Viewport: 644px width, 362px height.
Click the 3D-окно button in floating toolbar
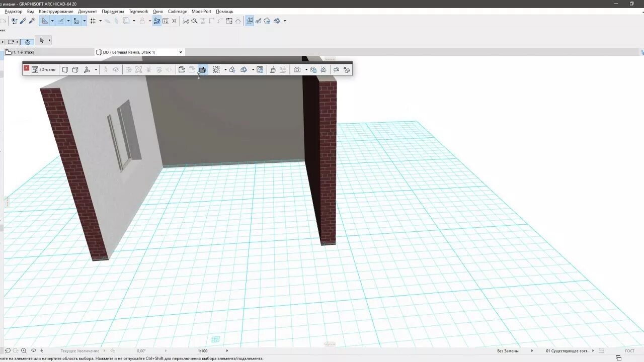coord(44,69)
